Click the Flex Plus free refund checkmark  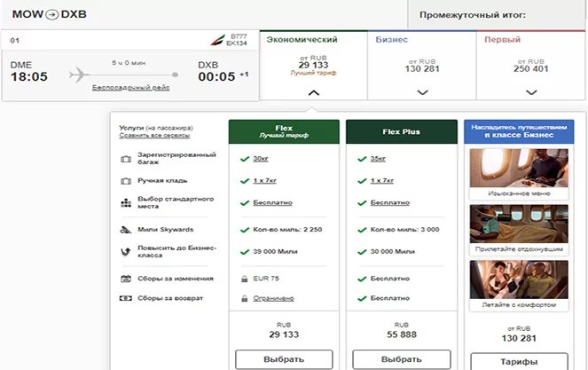362,299
